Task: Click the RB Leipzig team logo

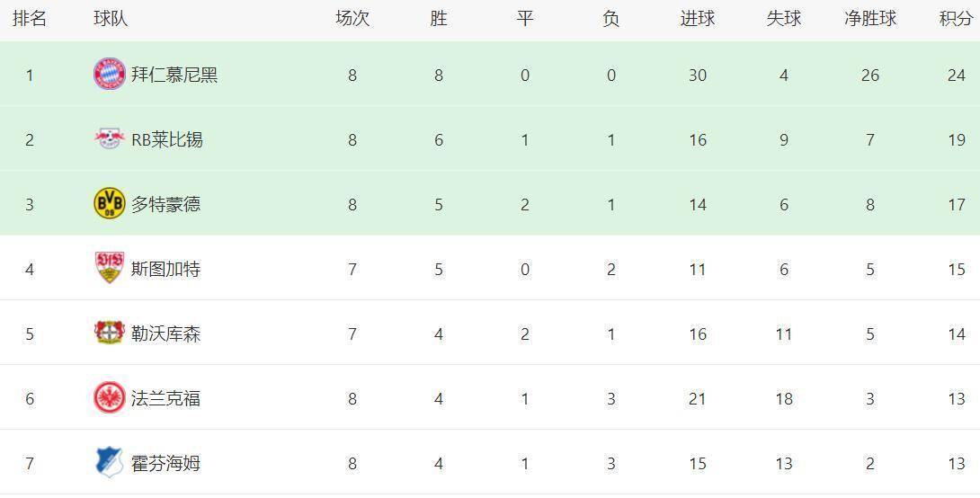Action: click(110, 139)
